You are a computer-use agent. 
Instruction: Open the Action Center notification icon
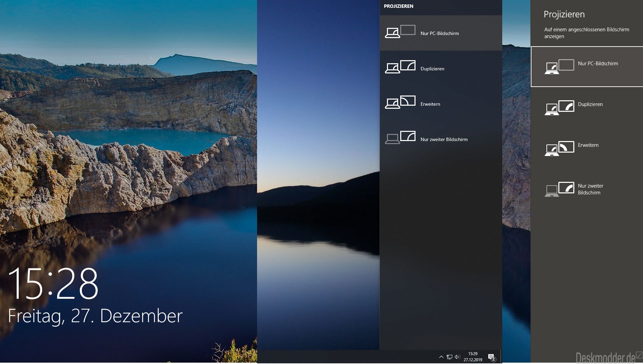pyautogui.click(x=492, y=357)
